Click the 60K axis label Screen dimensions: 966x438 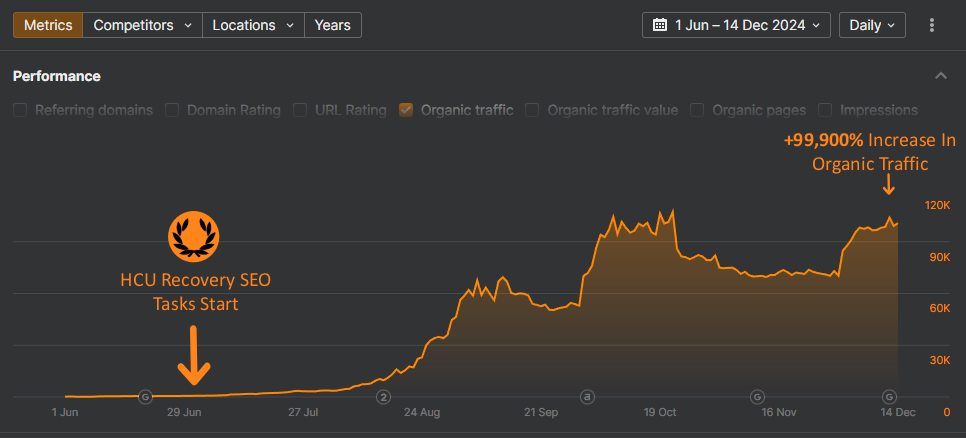[940, 308]
